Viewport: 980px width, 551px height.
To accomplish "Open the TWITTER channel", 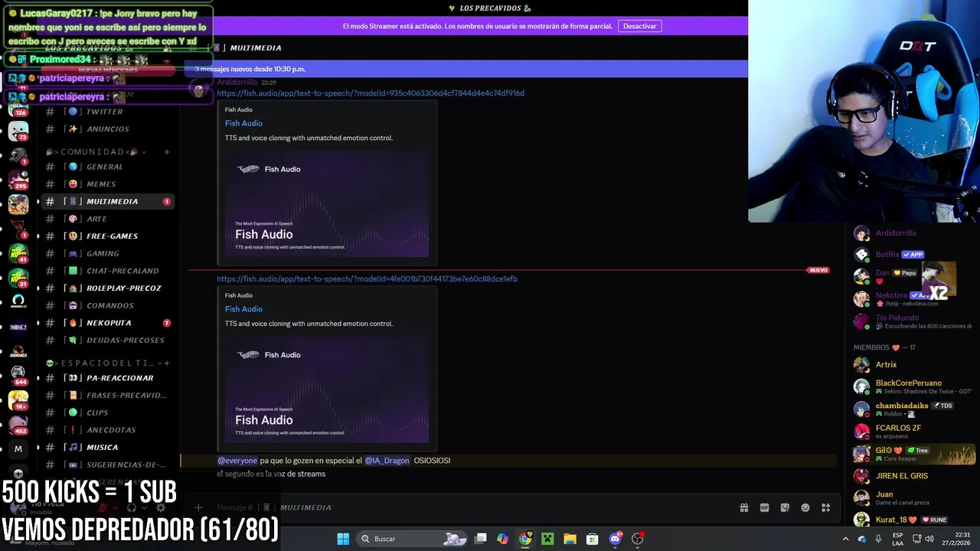I will coord(107,112).
